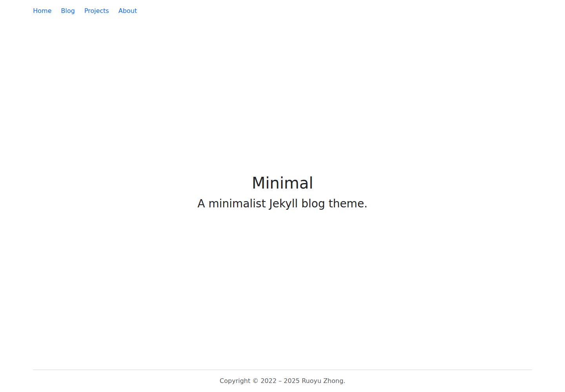Viewport: 565px width, 392px height.
Task: Click the 'A minimalist Jekyll blog theme.' tagline
Action: pyautogui.click(x=282, y=204)
